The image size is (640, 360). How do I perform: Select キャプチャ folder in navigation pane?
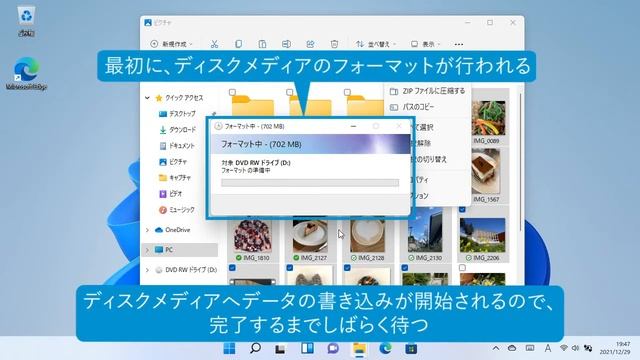pyautogui.click(x=175, y=178)
